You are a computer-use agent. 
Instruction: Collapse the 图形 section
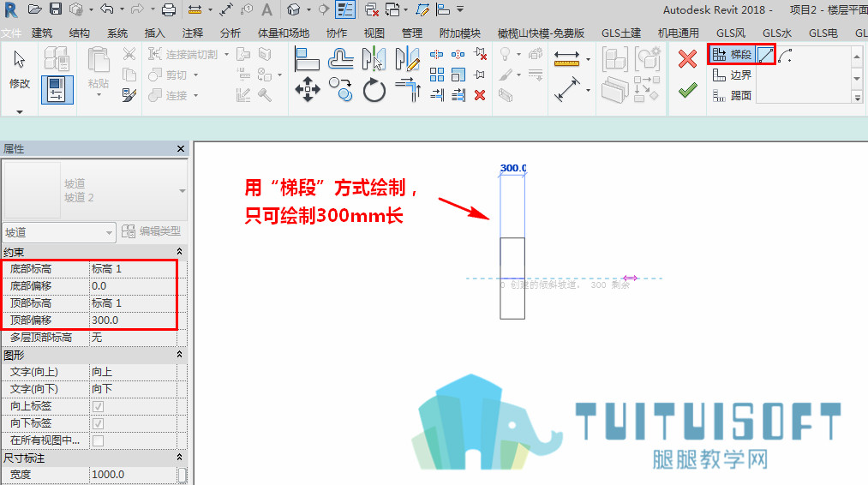[x=179, y=355]
